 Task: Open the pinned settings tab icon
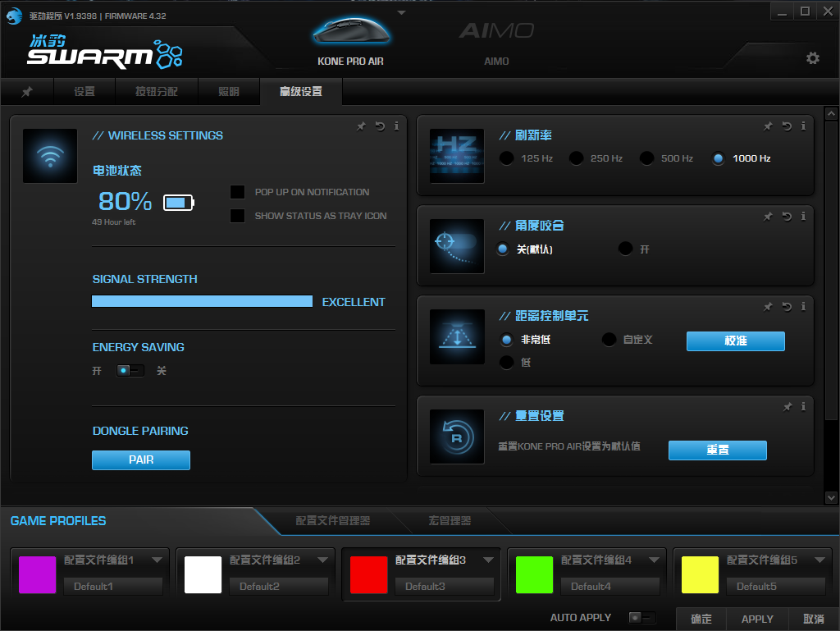27,92
